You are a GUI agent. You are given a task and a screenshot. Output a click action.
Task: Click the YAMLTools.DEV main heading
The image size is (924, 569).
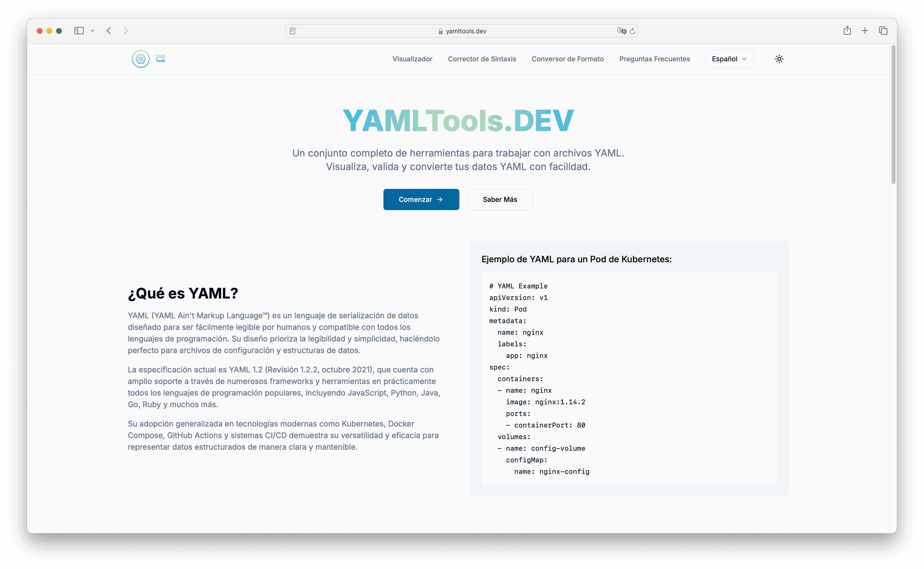click(458, 121)
